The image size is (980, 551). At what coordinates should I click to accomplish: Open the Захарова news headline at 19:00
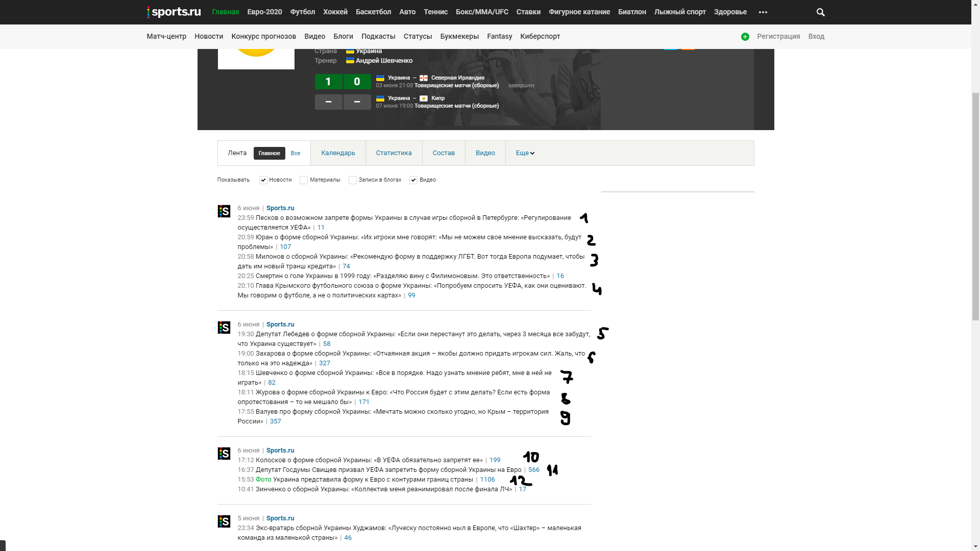click(x=411, y=358)
